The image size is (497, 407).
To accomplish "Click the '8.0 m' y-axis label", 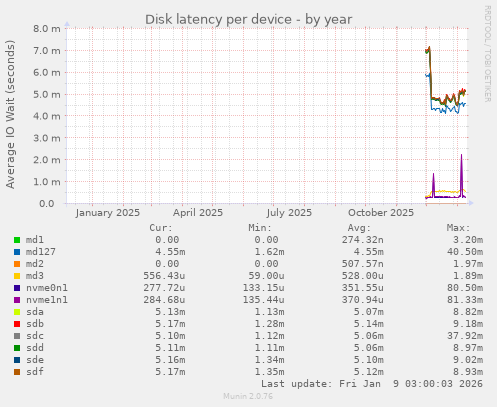I will pyautogui.click(x=47, y=29).
